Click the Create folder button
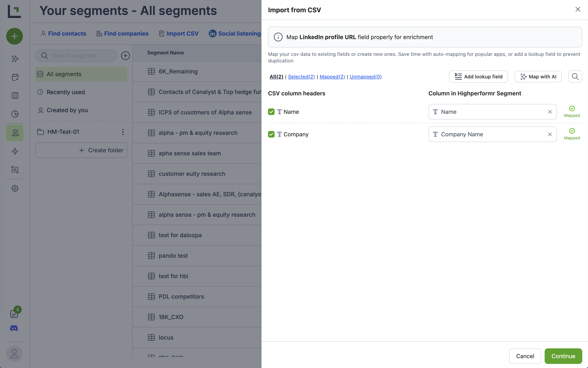This screenshot has width=588, height=368. pyautogui.click(x=81, y=150)
